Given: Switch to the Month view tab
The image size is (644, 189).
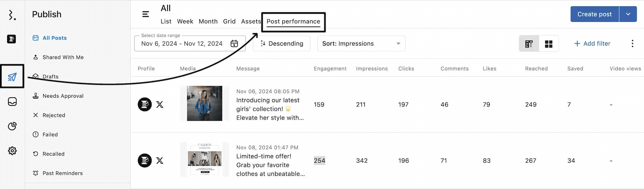Looking at the screenshot, I should pos(208,21).
